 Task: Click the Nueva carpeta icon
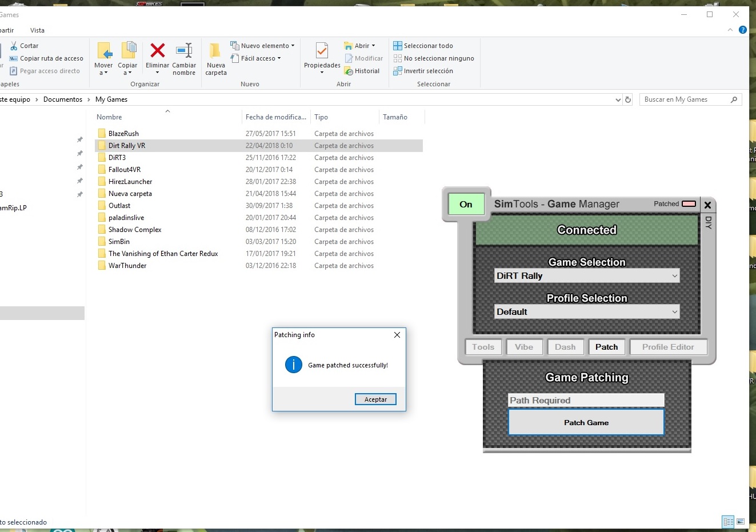point(215,51)
